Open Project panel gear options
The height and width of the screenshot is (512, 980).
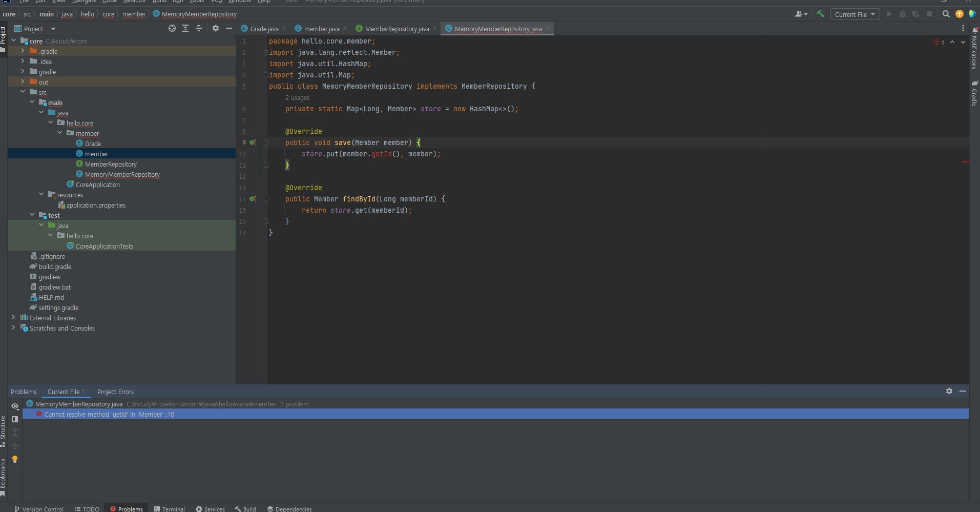(216, 29)
